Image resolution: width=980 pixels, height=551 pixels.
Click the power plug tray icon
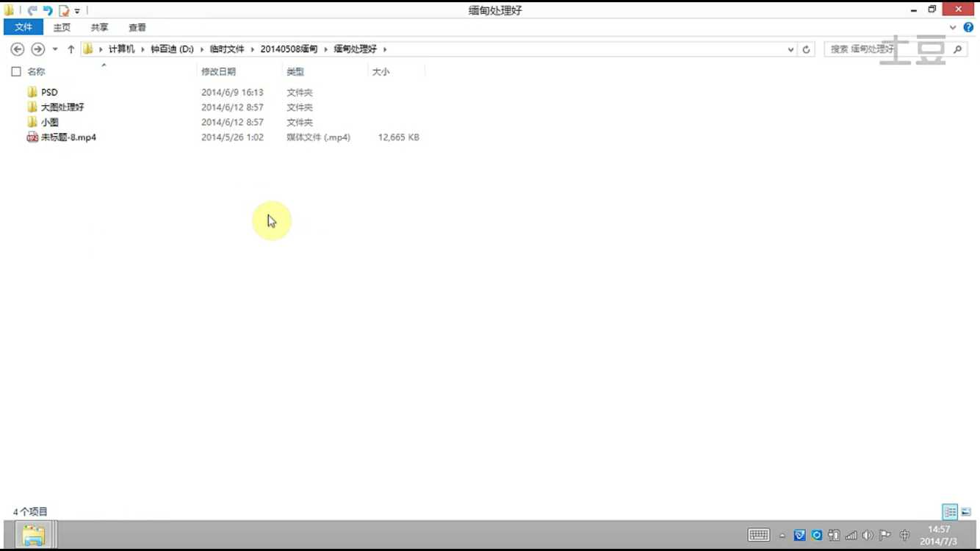point(834,536)
